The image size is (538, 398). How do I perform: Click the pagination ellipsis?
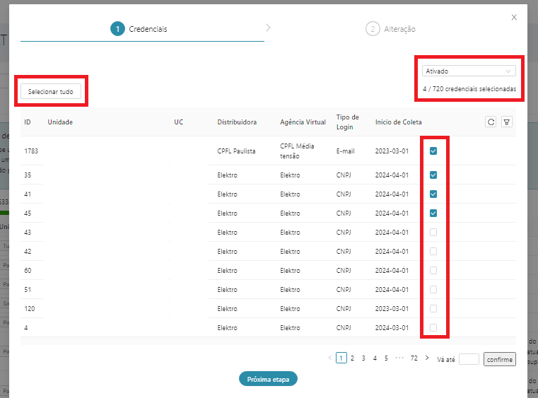[x=399, y=358]
